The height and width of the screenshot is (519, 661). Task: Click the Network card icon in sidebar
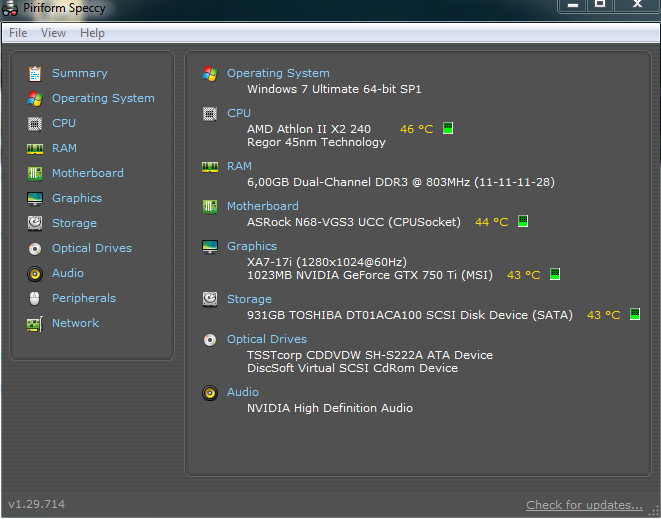[x=35, y=324]
